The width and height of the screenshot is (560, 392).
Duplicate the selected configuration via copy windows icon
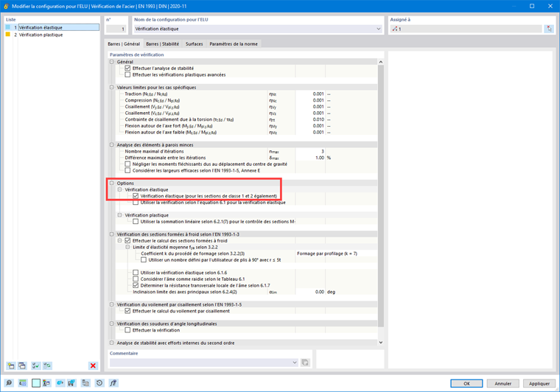(22, 365)
